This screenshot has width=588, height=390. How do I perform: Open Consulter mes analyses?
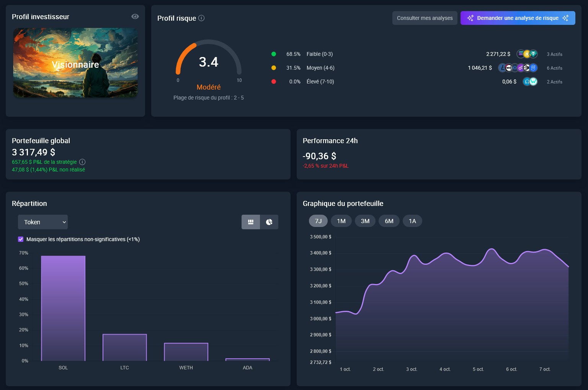pos(425,18)
